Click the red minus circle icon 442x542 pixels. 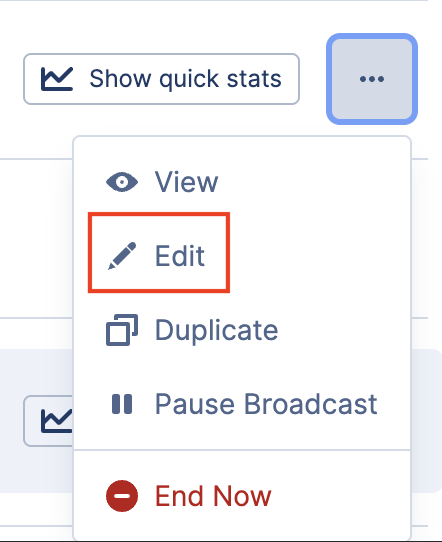click(x=122, y=496)
